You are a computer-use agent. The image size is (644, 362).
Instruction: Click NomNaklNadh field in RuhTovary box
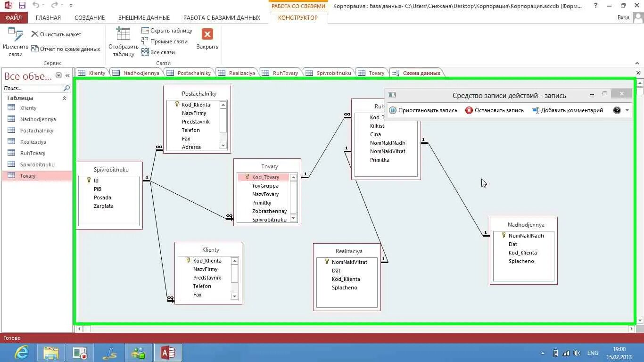pyautogui.click(x=388, y=143)
